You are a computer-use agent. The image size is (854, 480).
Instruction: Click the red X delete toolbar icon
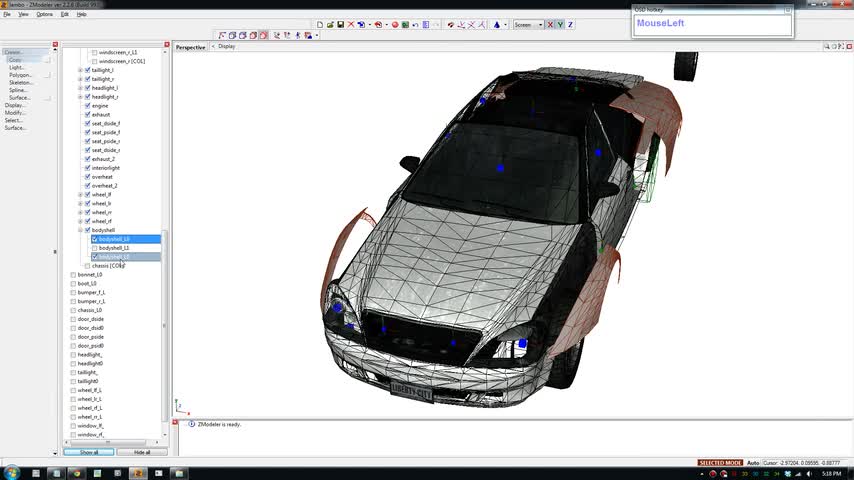[x=351, y=25]
